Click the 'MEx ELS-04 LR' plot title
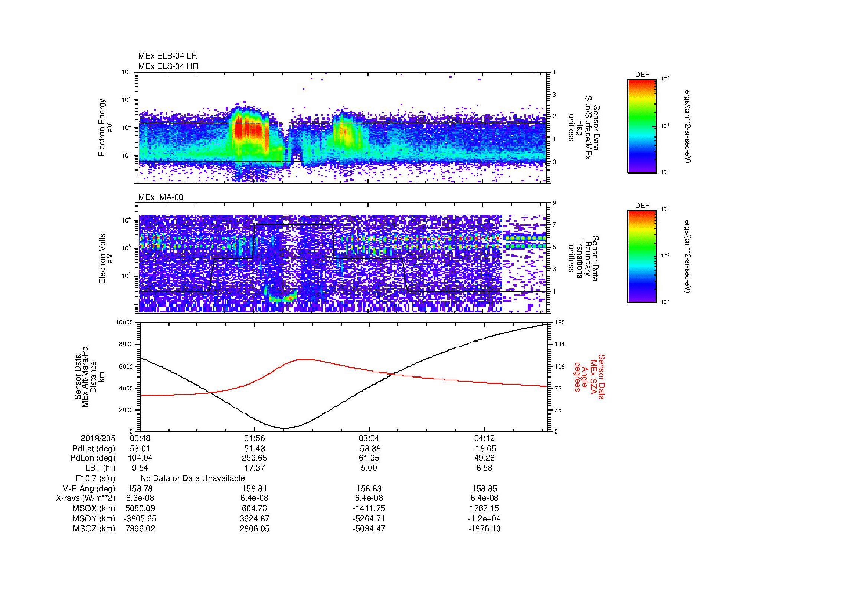The width and height of the screenshot is (868, 613). pyautogui.click(x=167, y=56)
